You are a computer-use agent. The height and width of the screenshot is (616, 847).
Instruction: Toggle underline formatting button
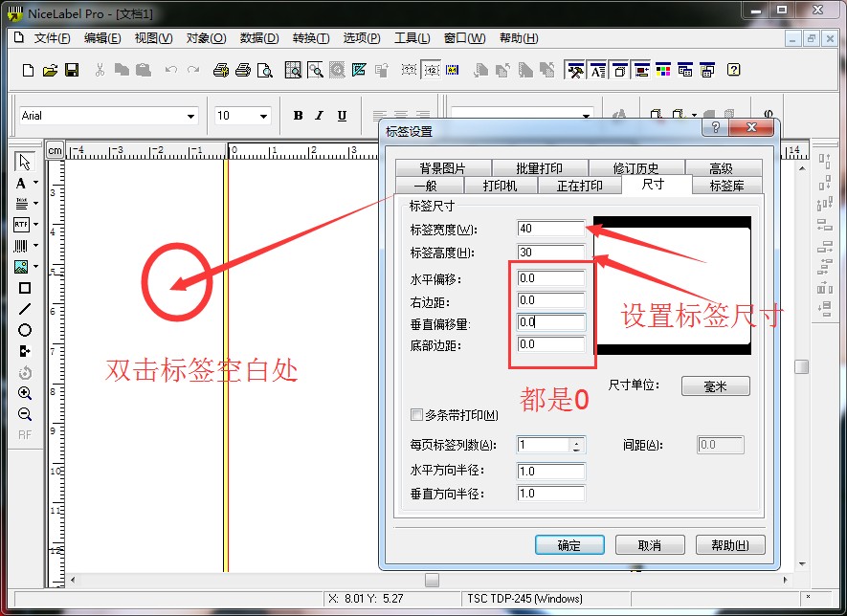[x=342, y=116]
